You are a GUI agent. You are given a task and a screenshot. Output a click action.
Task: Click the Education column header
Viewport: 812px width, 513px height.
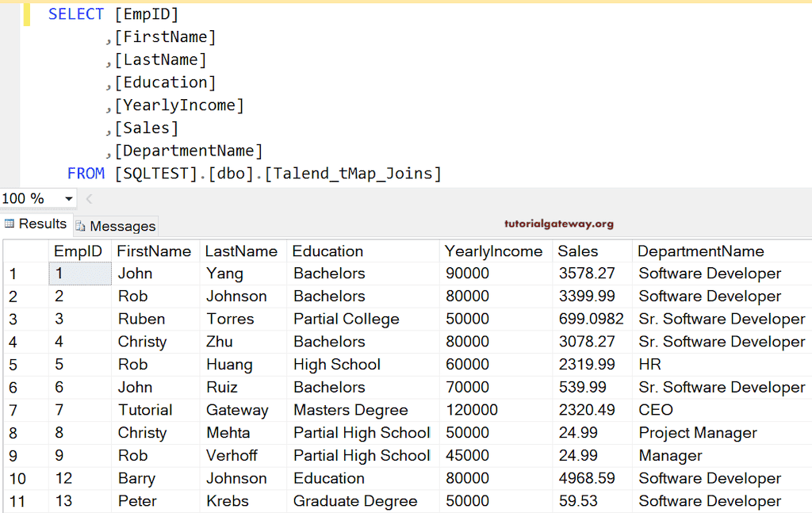327,251
